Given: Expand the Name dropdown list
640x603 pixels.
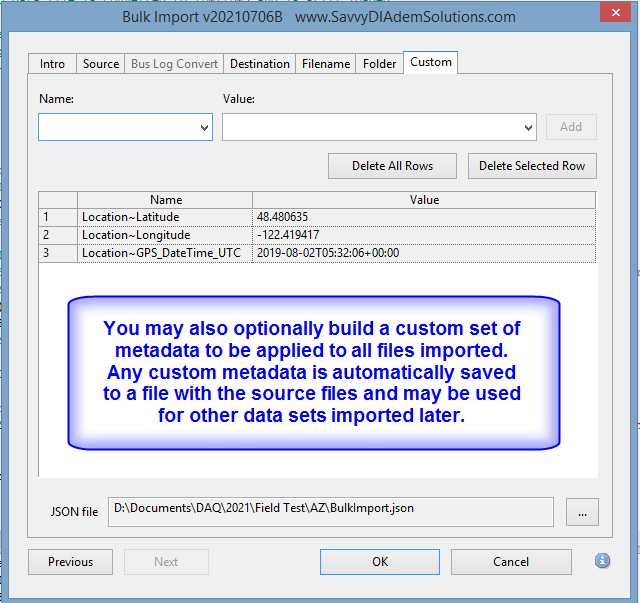Looking at the screenshot, I should [204, 128].
